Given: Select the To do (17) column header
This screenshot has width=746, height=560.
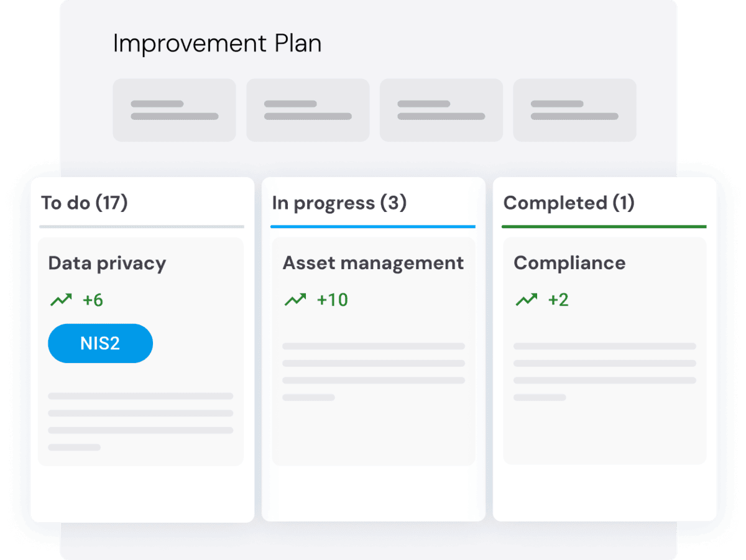Looking at the screenshot, I should (x=85, y=203).
